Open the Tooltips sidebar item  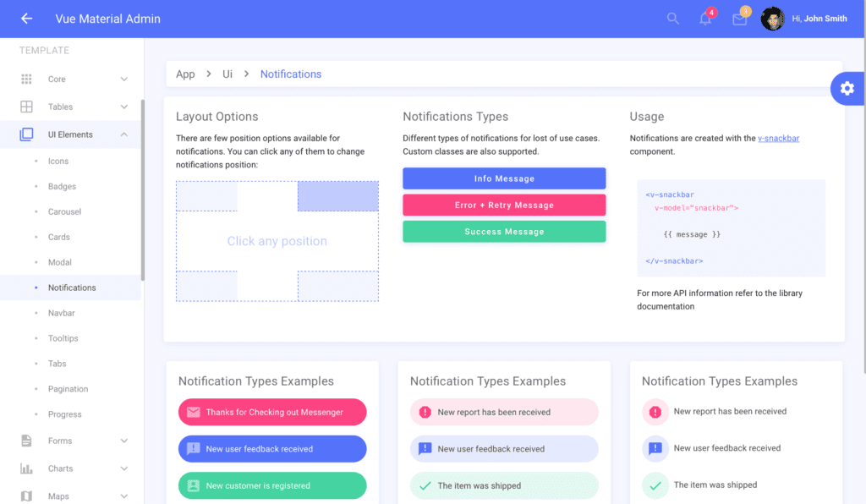(x=71, y=338)
